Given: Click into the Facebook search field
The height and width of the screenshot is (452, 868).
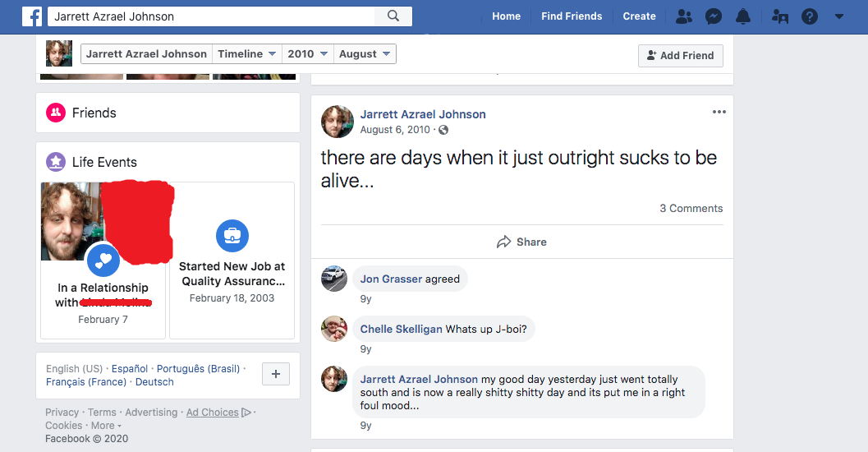Looking at the screenshot, I should click(212, 16).
